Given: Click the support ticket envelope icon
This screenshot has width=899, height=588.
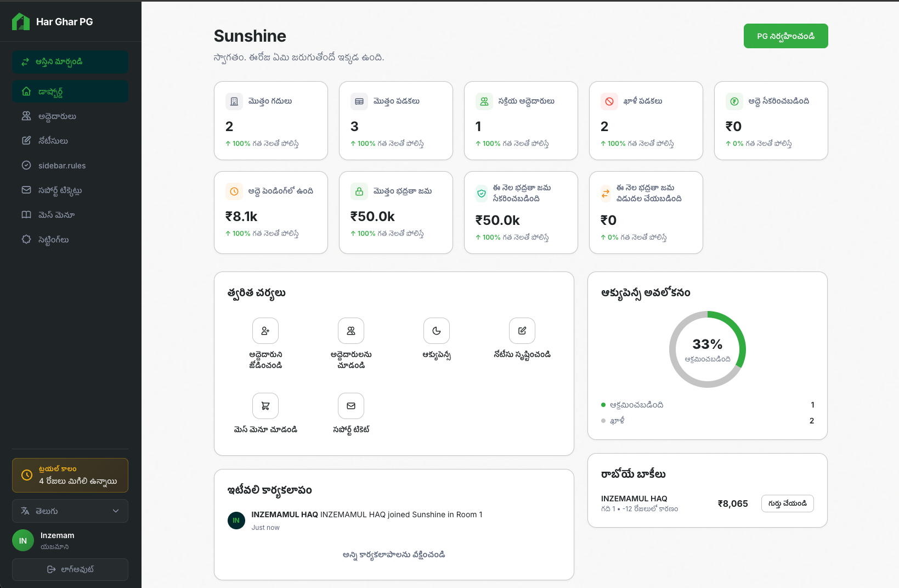Looking at the screenshot, I should [350, 406].
